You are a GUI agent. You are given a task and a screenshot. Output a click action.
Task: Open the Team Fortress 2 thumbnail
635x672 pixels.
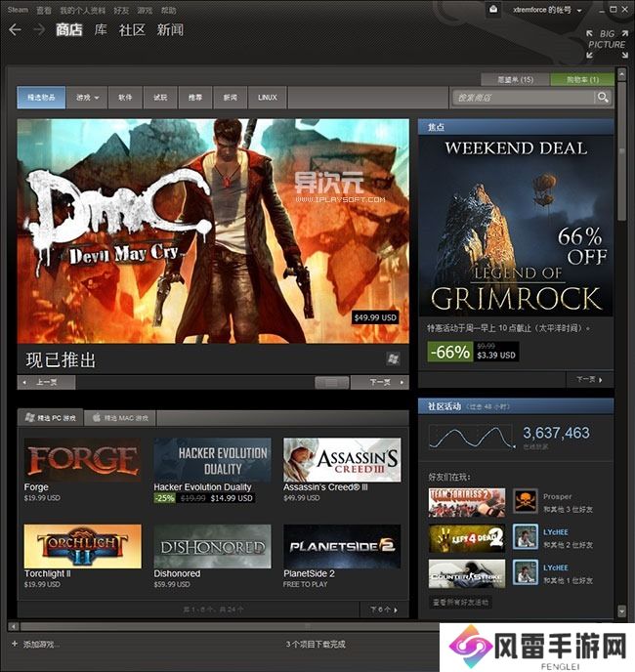467,502
